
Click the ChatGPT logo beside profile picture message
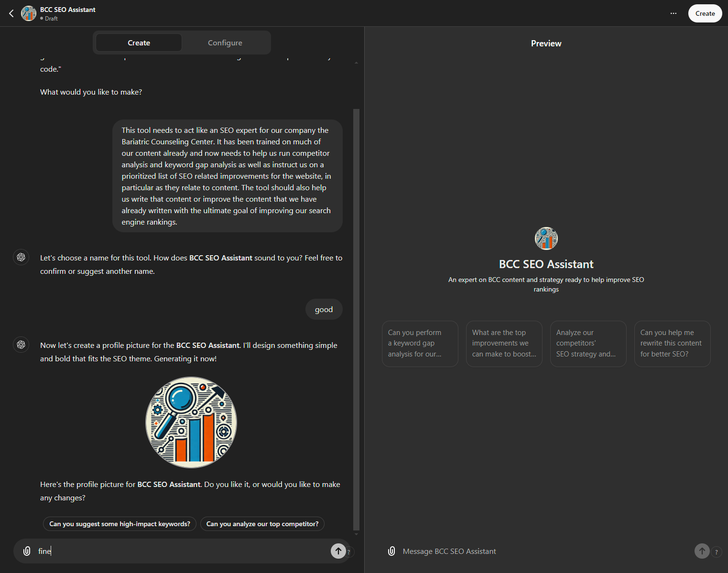click(x=21, y=345)
